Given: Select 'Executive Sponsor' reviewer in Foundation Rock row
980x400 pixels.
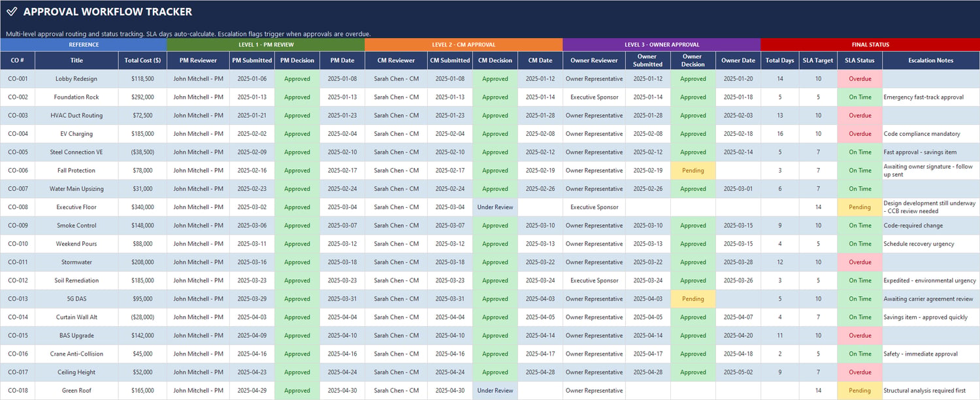Looking at the screenshot, I should (594, 97).
